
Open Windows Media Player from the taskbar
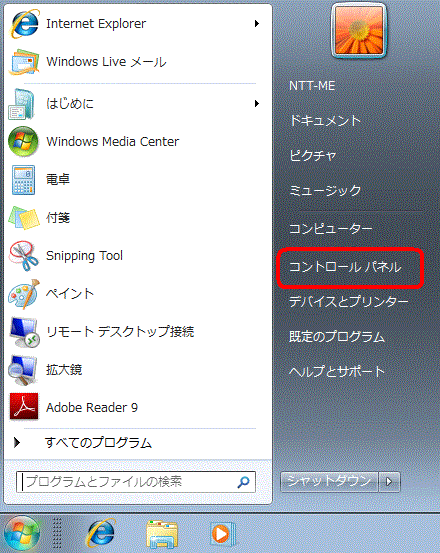tap(222, 534)
